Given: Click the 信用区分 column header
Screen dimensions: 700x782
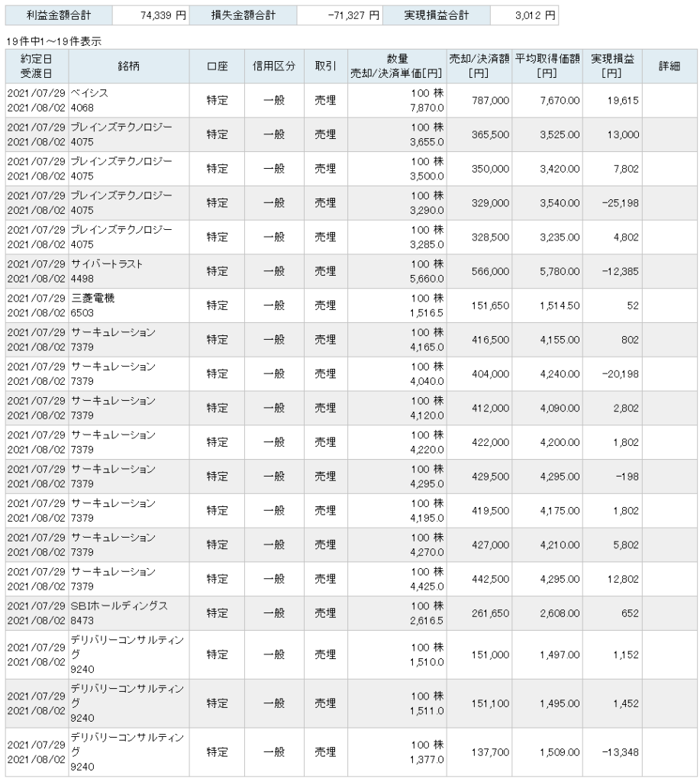Looking at the screenshot, I should coord(274,66).
